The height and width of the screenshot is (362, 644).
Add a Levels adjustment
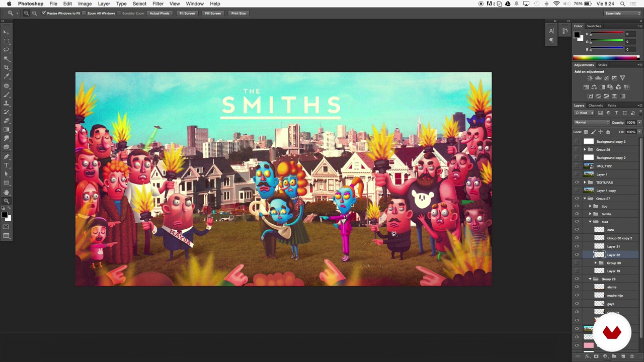[x=598, y=78]
